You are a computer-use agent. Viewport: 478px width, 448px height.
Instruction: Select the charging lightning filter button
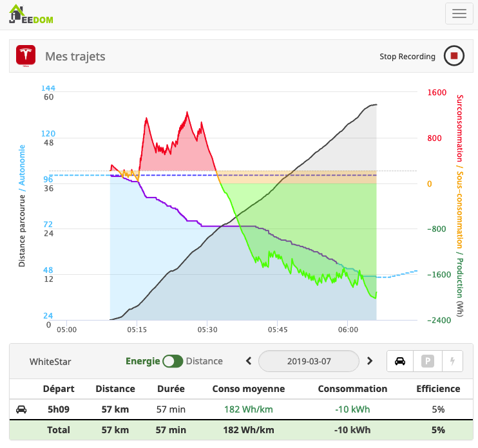[x=452, y=361]
